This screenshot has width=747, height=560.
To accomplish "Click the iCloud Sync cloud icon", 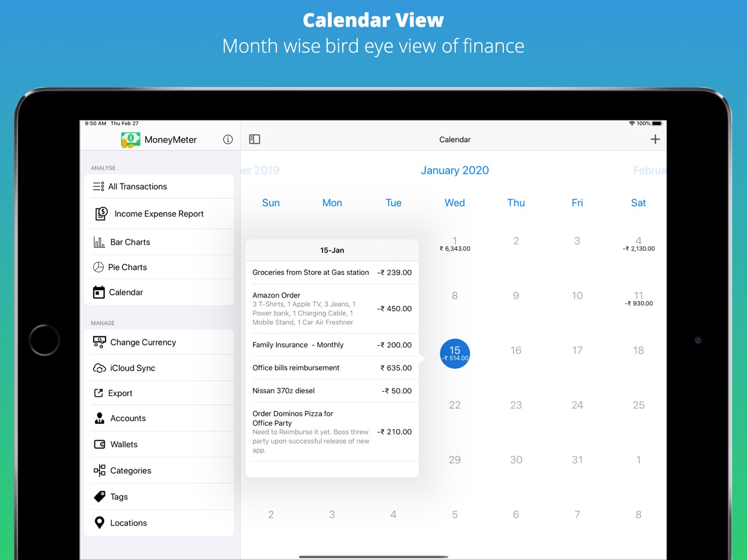I will click(x=99, y=368).
